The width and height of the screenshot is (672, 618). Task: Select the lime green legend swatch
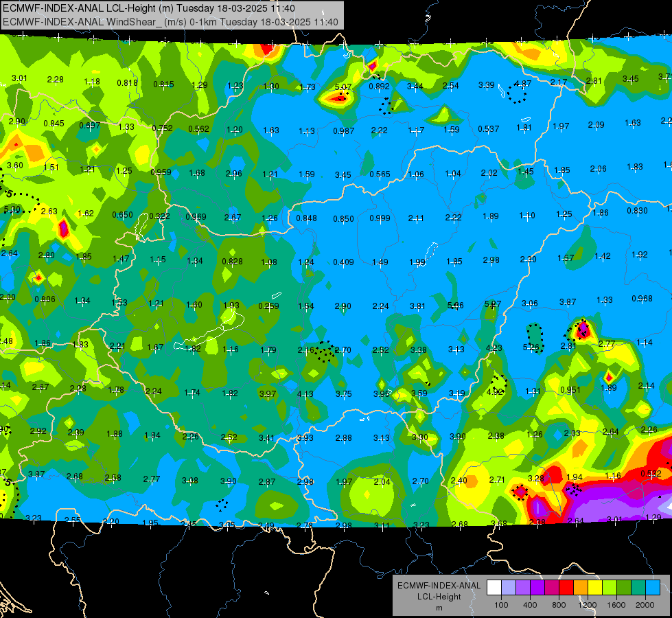(610, 588)
